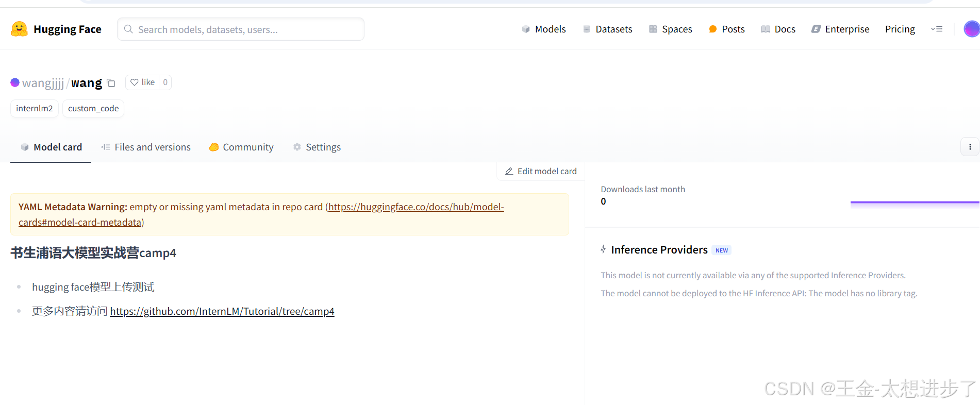Click the Hugging Face emoji logo
This screenshot has height=405, width=980.
[x=19, y=29]
